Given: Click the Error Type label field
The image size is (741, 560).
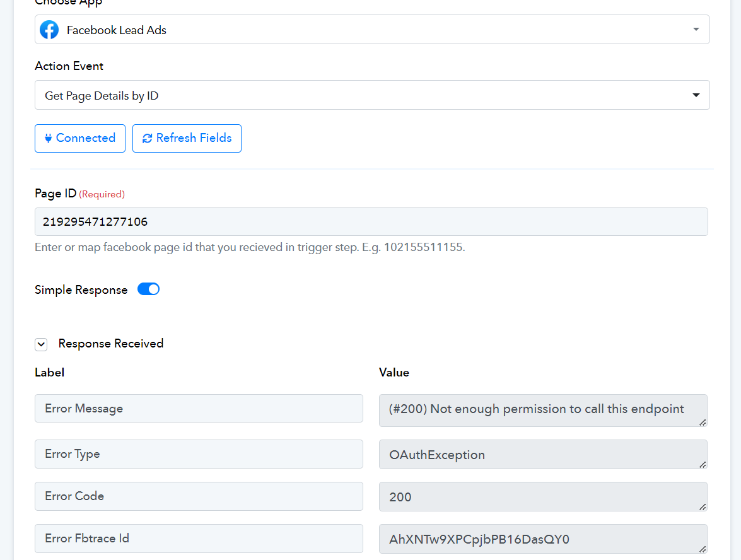Looking at the screenshot, I should 199,454.
